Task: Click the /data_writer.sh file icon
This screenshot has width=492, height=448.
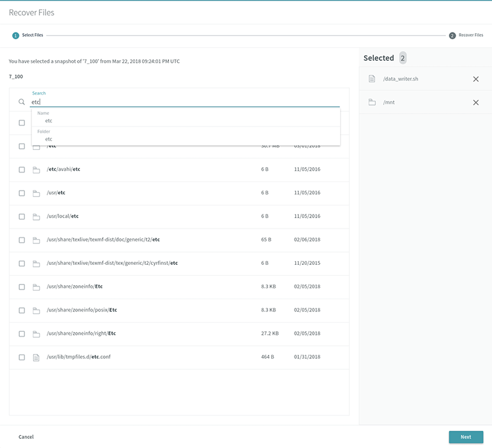Action: (372, 79)
